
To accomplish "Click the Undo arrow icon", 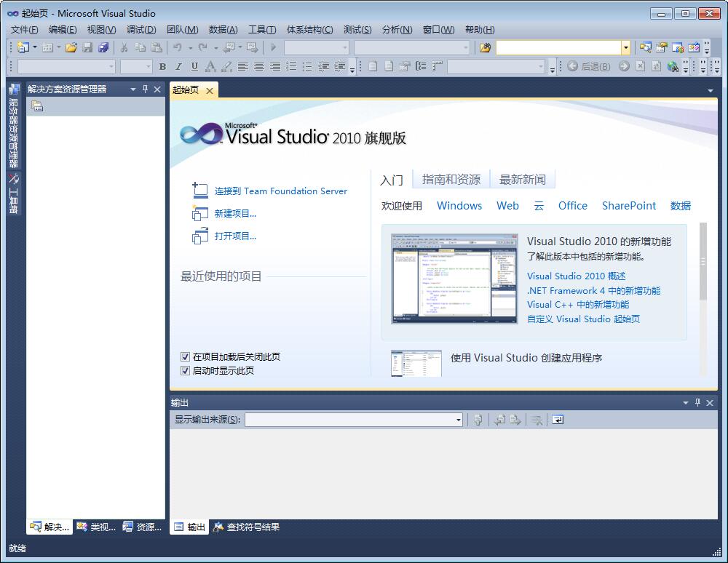I will click(178, 47).
